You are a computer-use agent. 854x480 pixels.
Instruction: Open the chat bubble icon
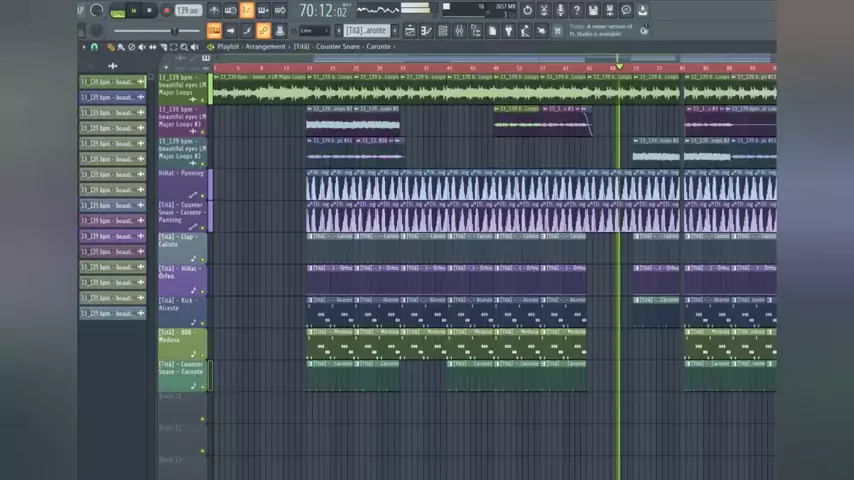[626, 10]
